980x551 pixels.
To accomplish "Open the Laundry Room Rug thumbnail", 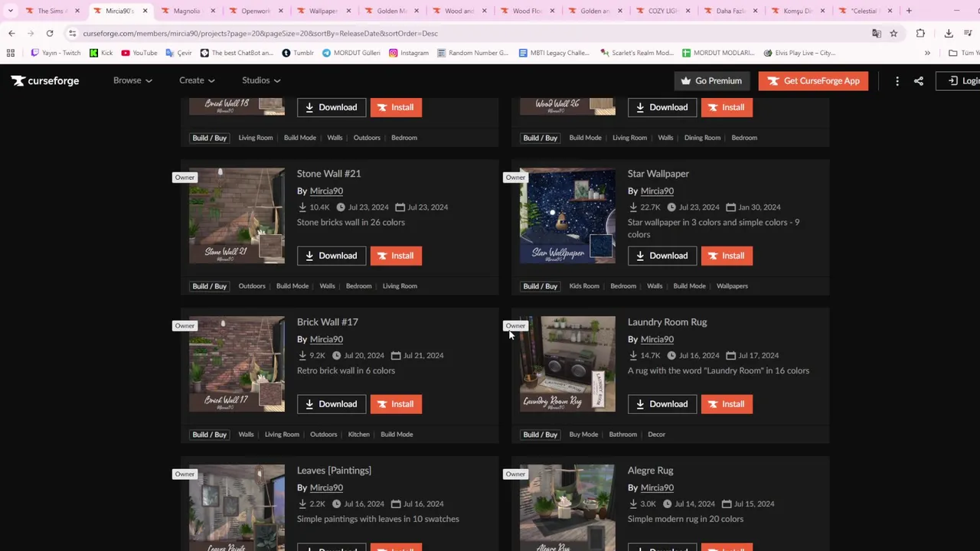I will (567, 364).
